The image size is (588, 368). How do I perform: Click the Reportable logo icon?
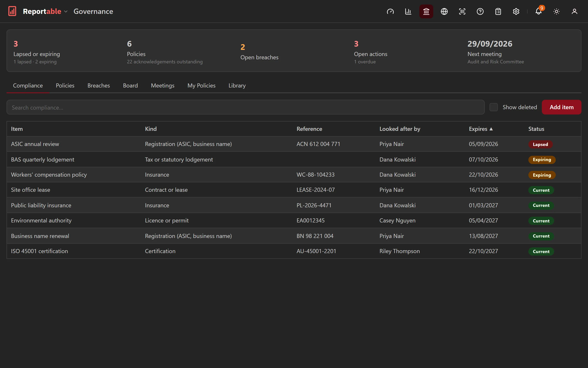[12, 11]
